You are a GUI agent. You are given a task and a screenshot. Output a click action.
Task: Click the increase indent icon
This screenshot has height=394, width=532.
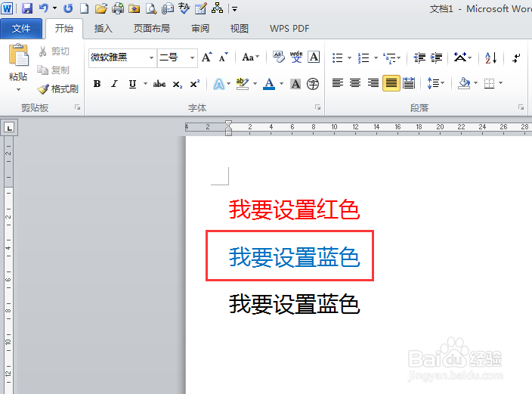tap(436, 57)
